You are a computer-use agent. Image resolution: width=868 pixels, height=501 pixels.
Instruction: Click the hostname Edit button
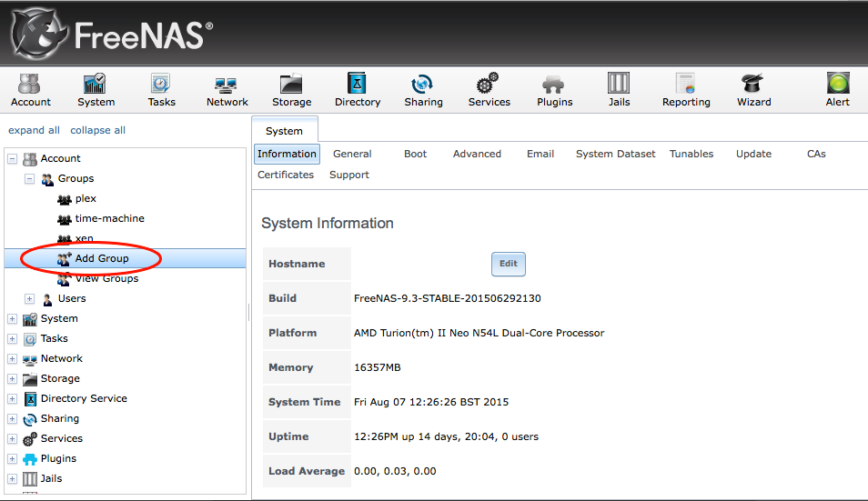click(x=509, y=264)
